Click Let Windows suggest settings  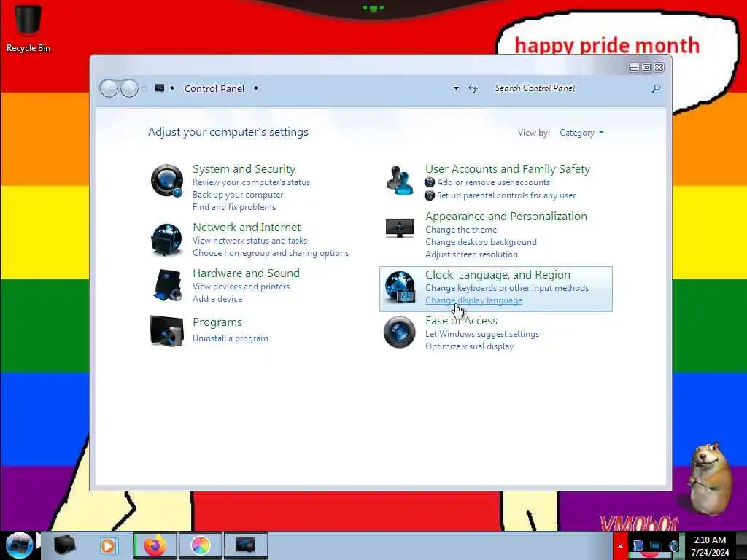pos(482,334)
